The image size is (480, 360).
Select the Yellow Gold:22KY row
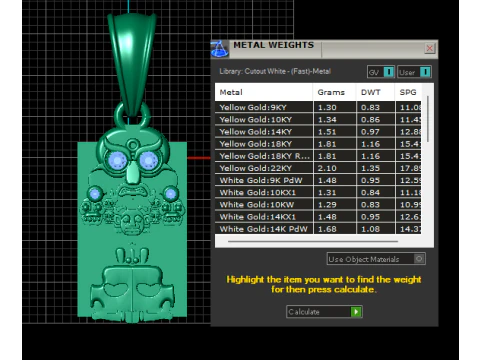tap(318, 168)
